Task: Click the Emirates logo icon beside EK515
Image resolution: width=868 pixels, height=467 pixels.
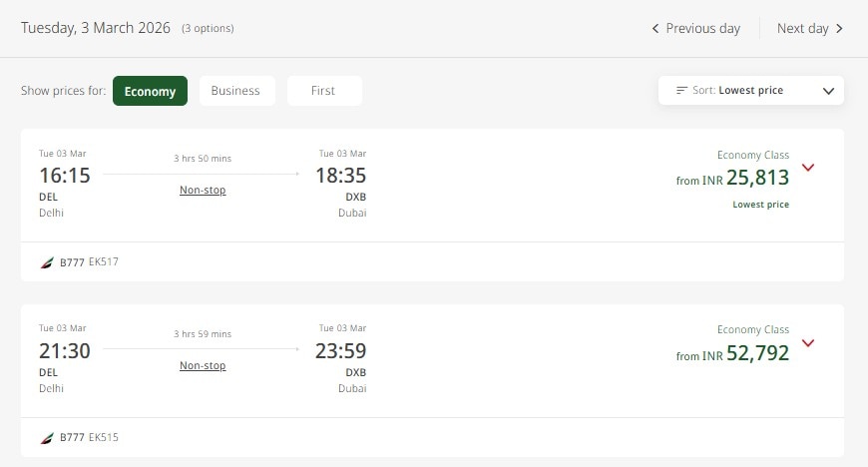Action: coord(47,438)
